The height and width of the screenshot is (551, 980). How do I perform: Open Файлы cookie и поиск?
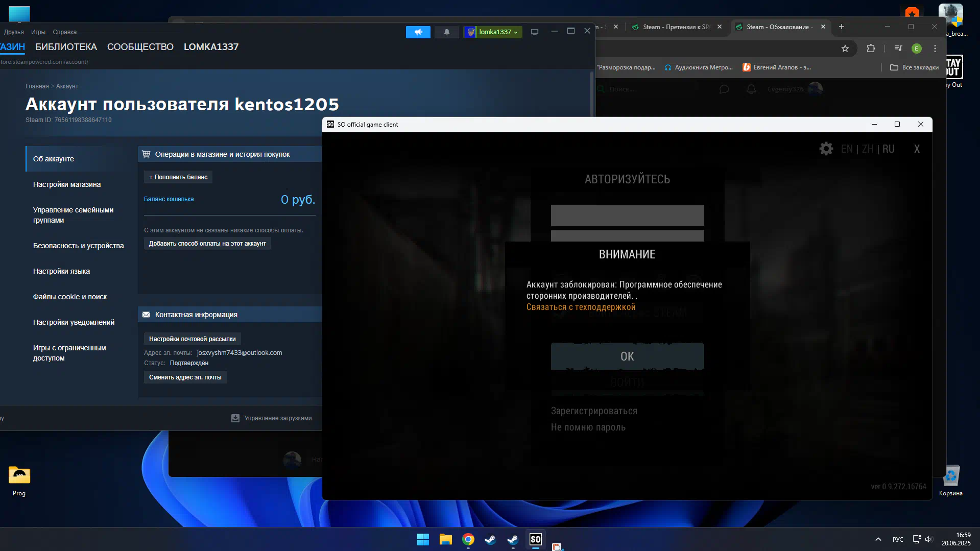pos(70,297)
